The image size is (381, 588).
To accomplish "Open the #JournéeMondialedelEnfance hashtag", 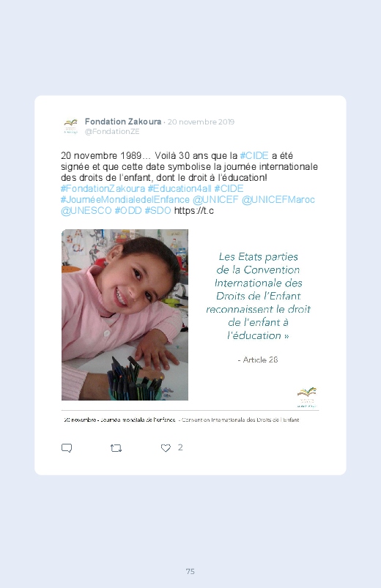I will pyautogui.click(x=125, y=200).
